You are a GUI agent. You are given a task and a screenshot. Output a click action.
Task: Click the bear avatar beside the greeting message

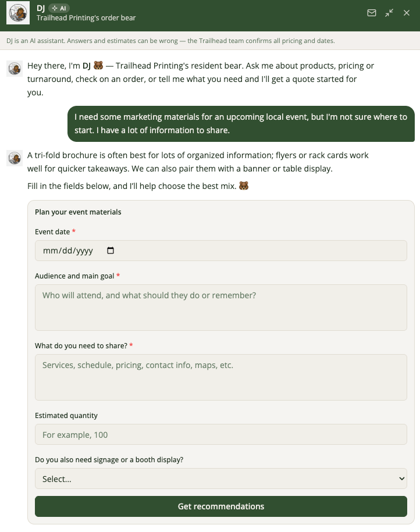click(x=15, y=69)
